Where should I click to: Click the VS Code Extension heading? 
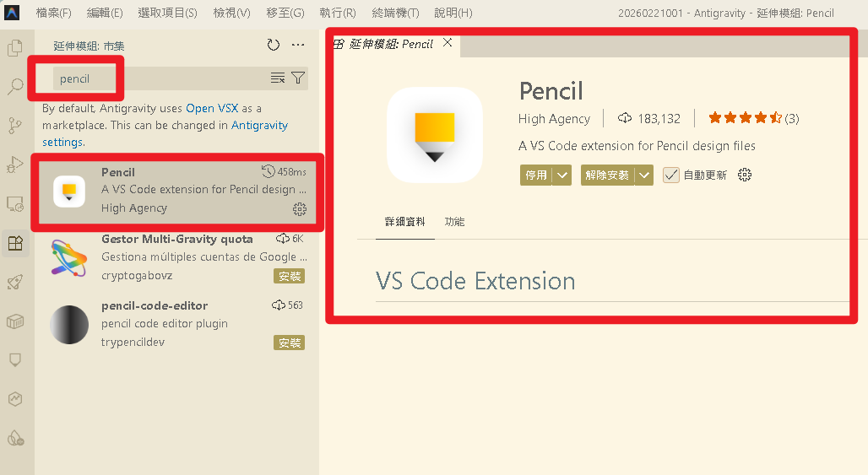[475, 281]
